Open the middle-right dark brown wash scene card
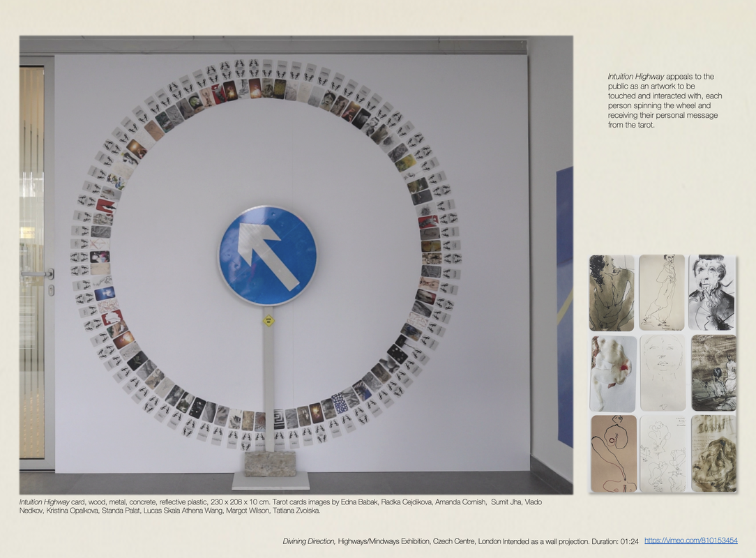This screenshot has width=756, height=558. coord(713,373)
